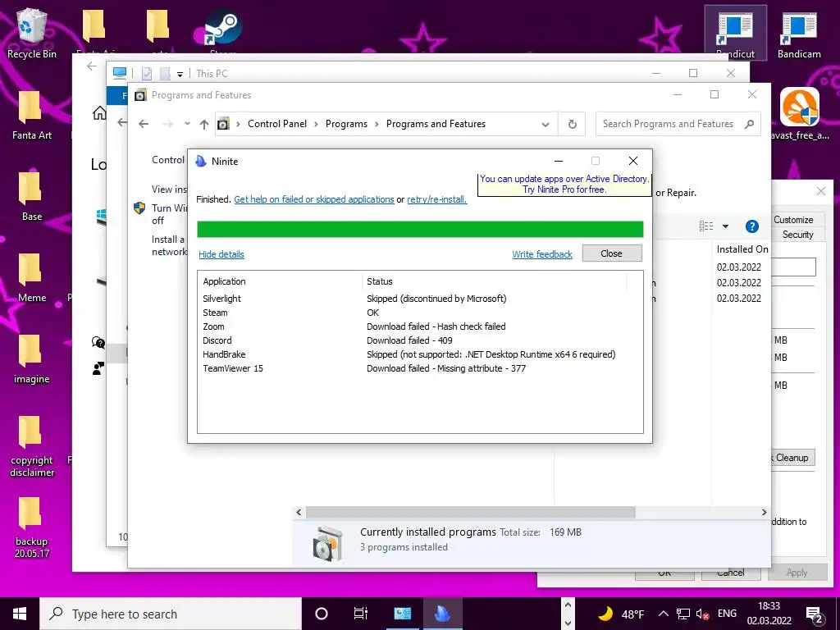Open the Meme folder on desktop
840x630 pixels.
point(32,277)
